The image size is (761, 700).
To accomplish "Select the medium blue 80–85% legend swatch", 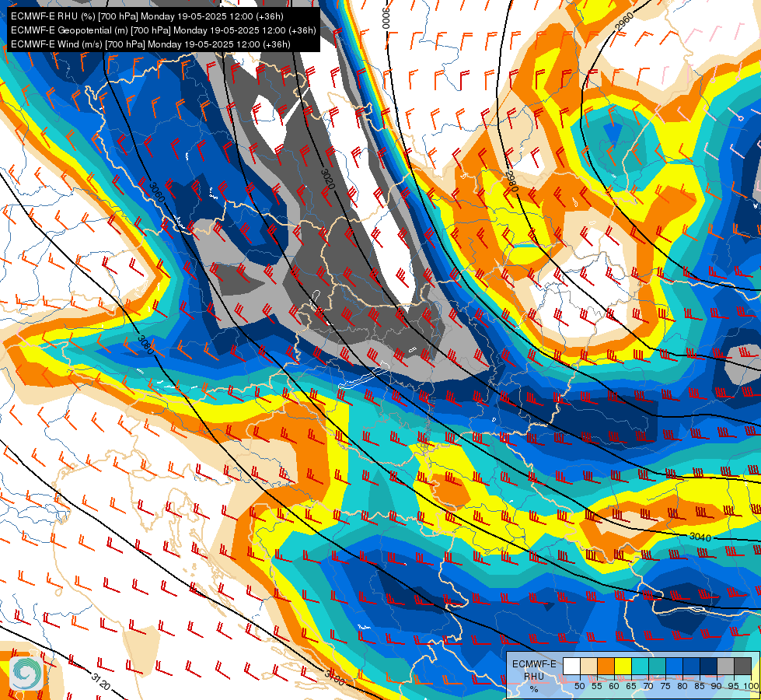I will [x=692, y=666].
